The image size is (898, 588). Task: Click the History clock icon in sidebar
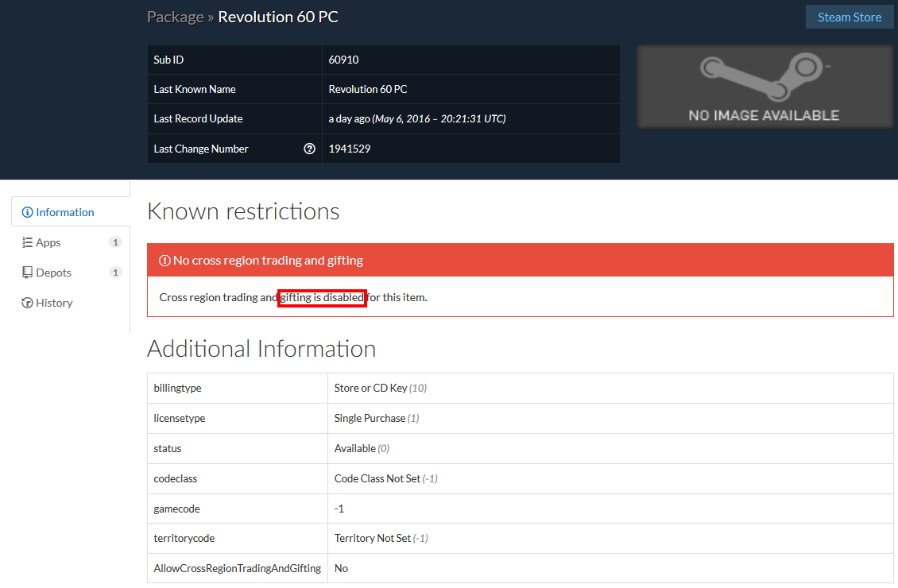click(x=27, y=303)
